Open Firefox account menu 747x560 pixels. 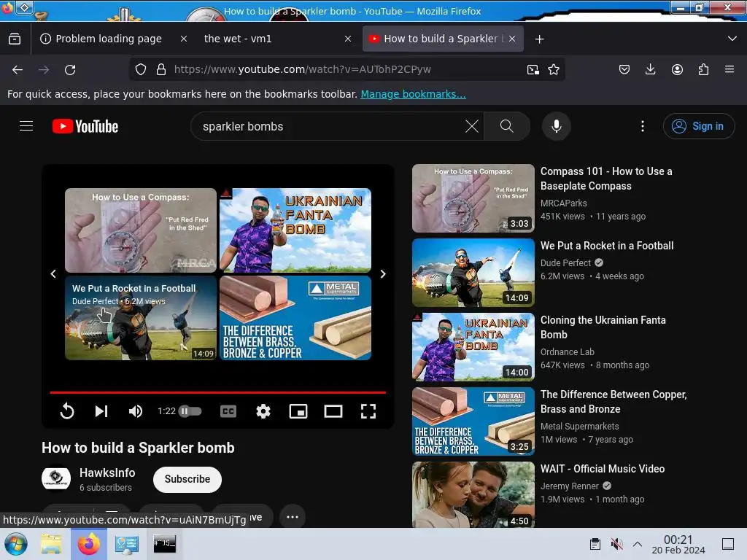(x=677, y=69)
